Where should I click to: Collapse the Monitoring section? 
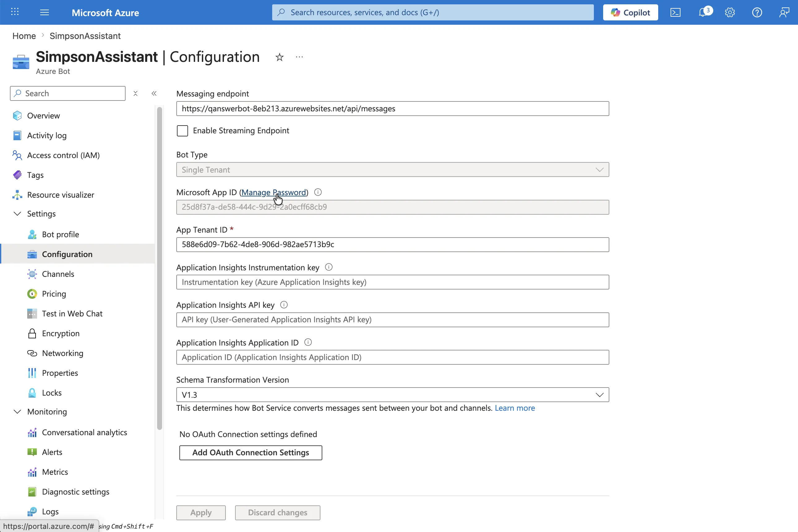[x=17, y=412]
